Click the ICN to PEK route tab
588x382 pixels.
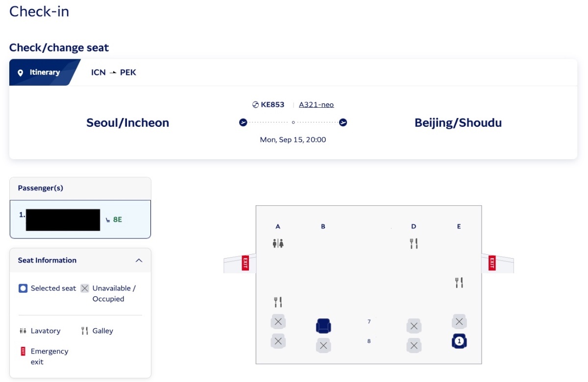114,72
